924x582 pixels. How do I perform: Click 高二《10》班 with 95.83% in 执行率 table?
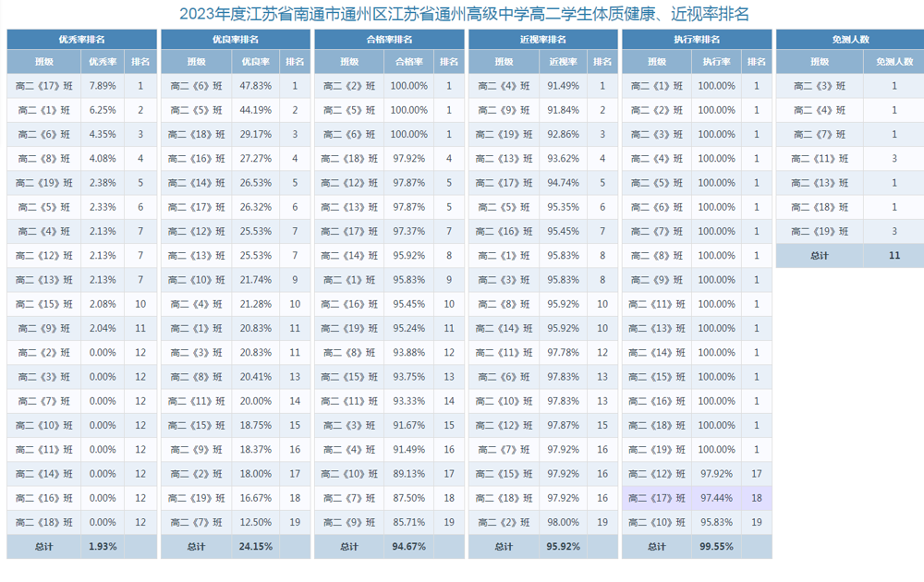657,522
